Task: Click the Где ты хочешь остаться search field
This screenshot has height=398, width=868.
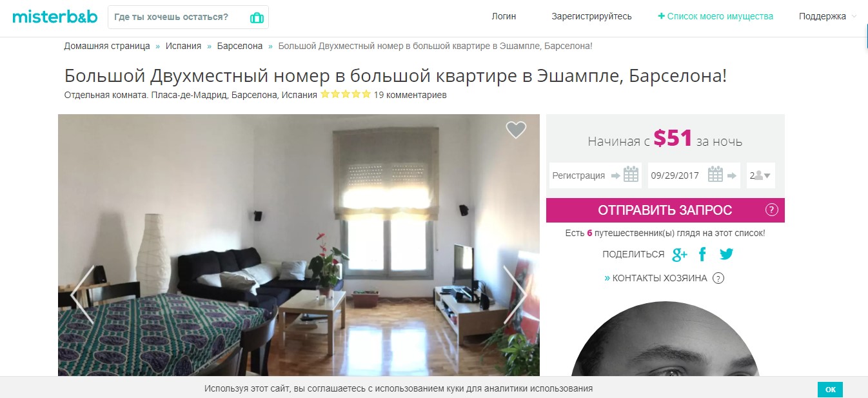Action: 177,17
